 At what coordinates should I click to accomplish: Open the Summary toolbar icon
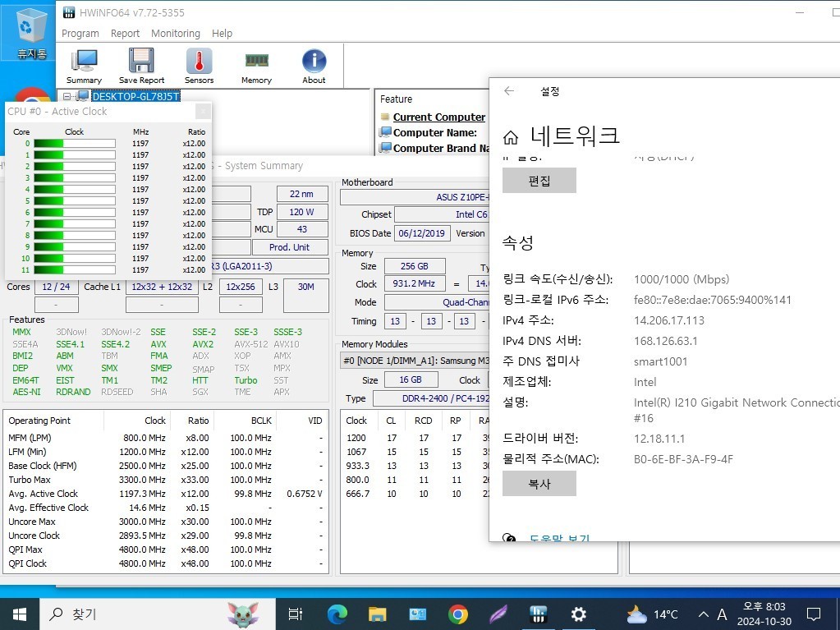coord(84,66)
